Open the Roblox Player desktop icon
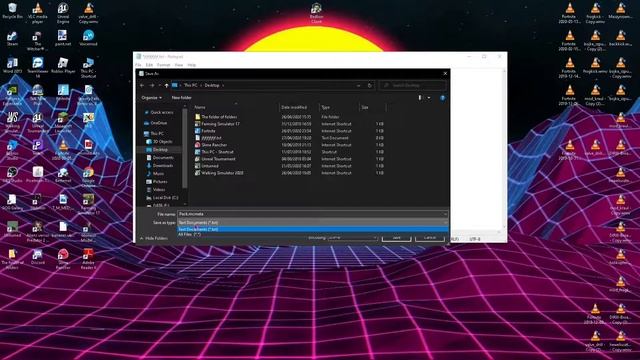The height and width of the screenshot is (360, 640). coord(63,65)
